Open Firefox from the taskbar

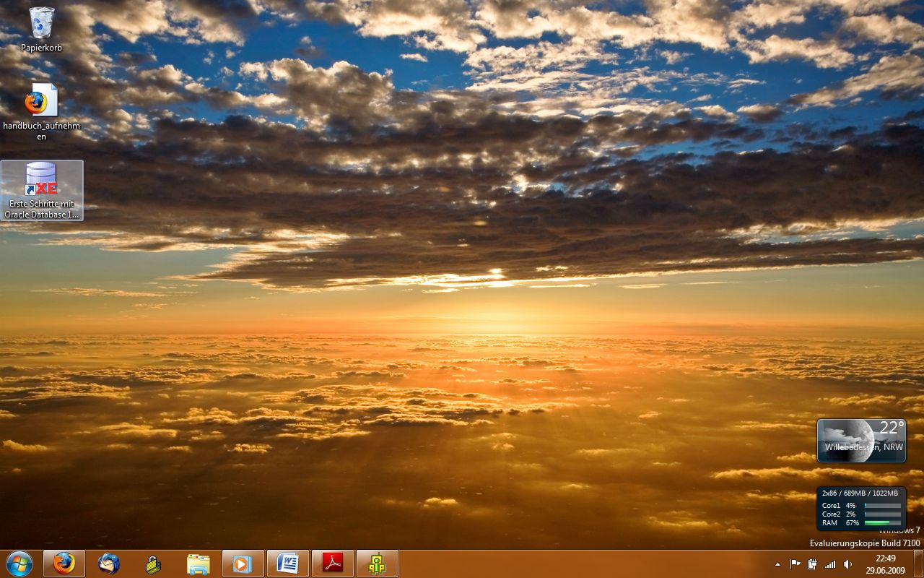point(64,564)
